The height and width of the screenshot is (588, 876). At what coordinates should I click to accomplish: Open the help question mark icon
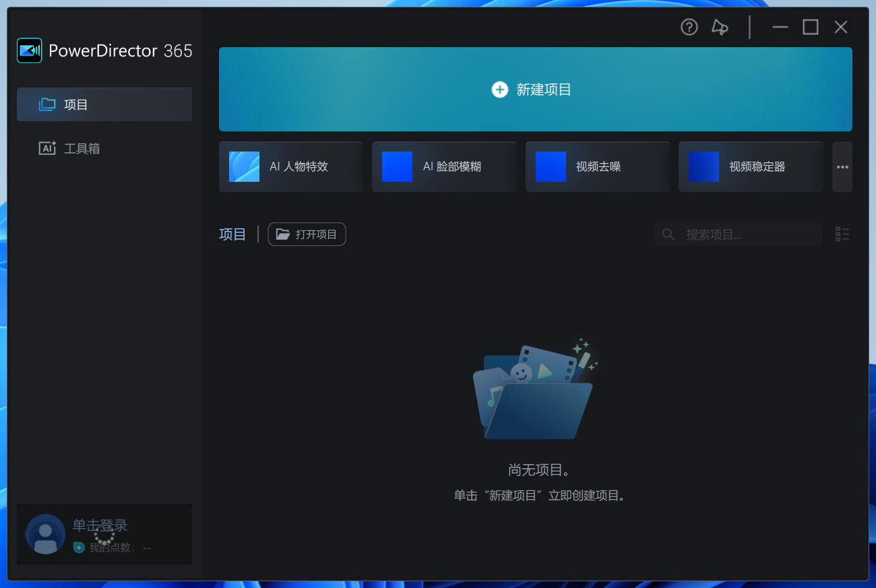click(689, 27)
